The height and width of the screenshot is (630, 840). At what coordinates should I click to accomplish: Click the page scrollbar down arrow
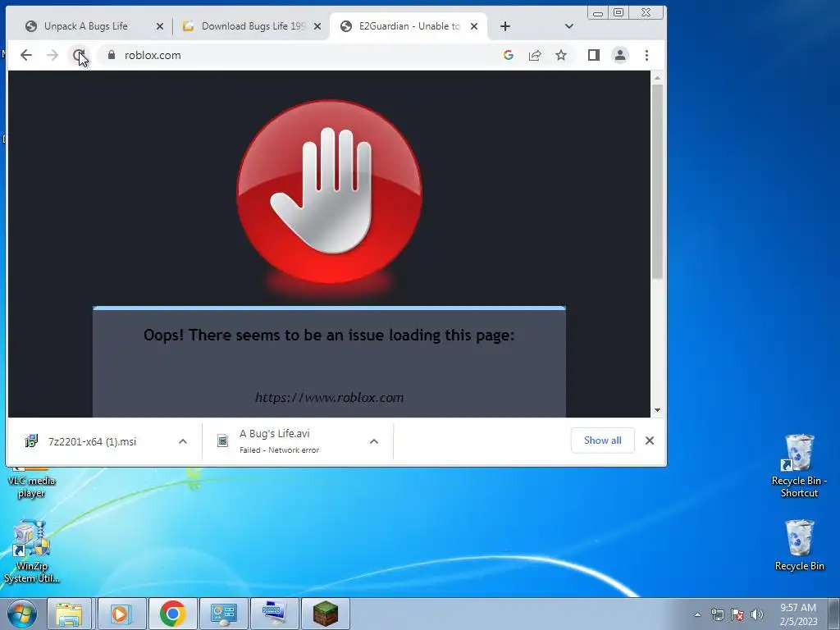pyautogui.click(x=657, y=410)
